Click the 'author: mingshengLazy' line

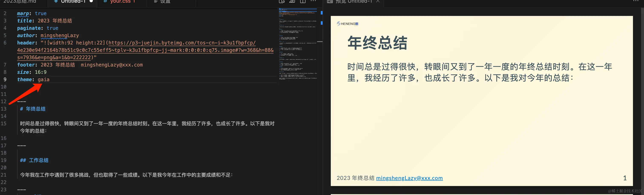pyautogui.click(x=48, y=36)
